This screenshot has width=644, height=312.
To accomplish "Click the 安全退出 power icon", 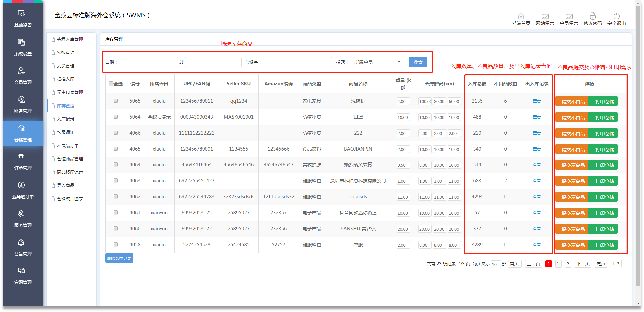I will (616, 16).
